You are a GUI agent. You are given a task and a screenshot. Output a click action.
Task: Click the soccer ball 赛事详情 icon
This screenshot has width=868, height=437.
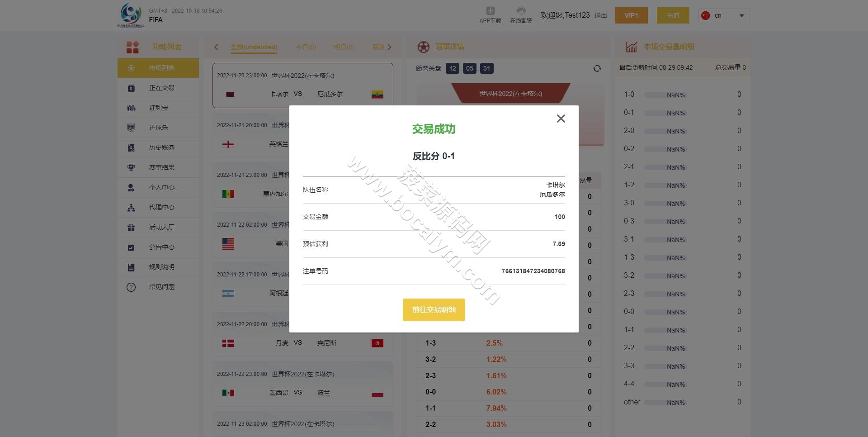pyautogui.click(x=424, y=47)
